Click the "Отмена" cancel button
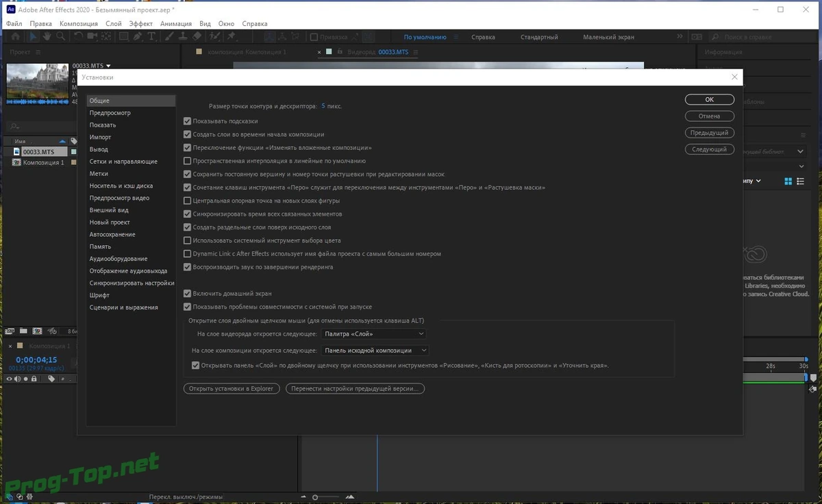The height and width of the screenshot is (504, 822). 710,116
